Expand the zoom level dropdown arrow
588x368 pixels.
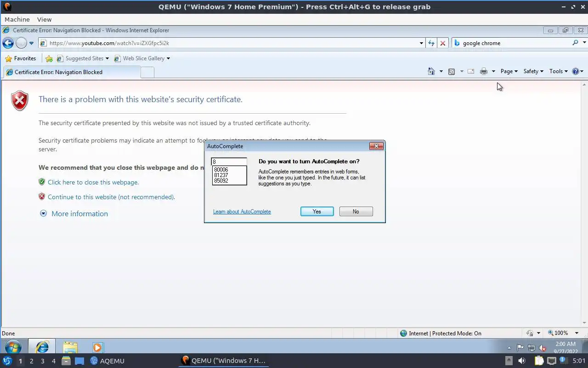577,333
